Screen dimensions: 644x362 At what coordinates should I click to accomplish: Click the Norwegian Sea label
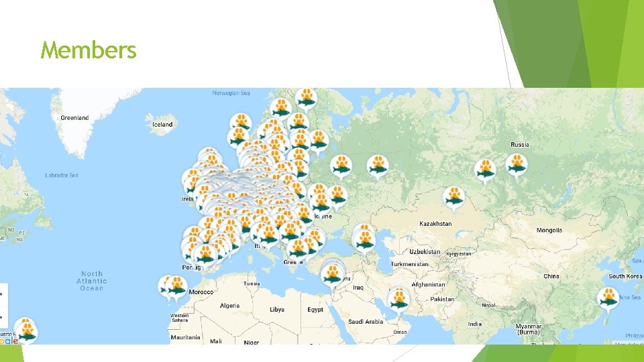pyautogui.click(x=231, y=93)
